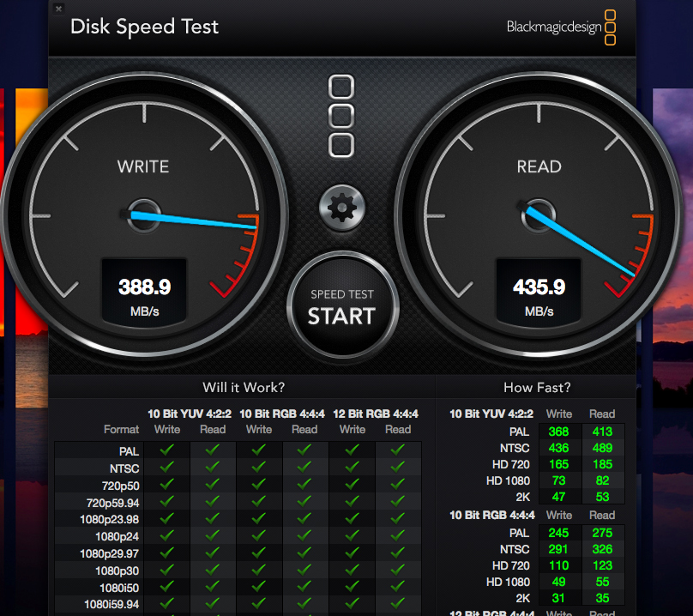Select the 110 HD 720 write value
Viewport: 693px width, 616px height.
pyautogui.click(x=558, y=565)
